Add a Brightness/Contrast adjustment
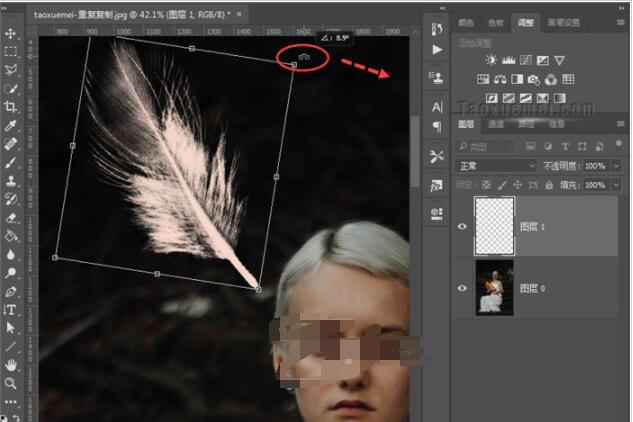The width and height of the screenshot is (633, 422). point(491,61)
